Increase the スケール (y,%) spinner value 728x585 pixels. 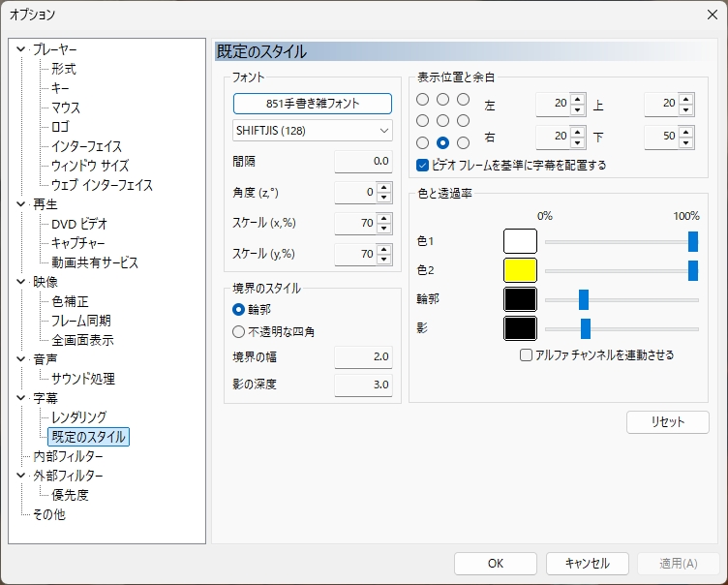point(384,249)
